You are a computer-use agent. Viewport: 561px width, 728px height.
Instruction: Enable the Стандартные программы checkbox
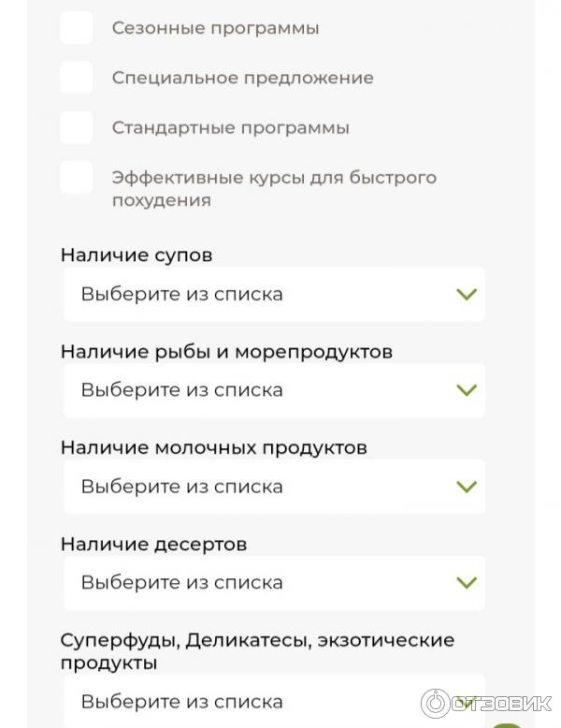(x=77, y=127)
